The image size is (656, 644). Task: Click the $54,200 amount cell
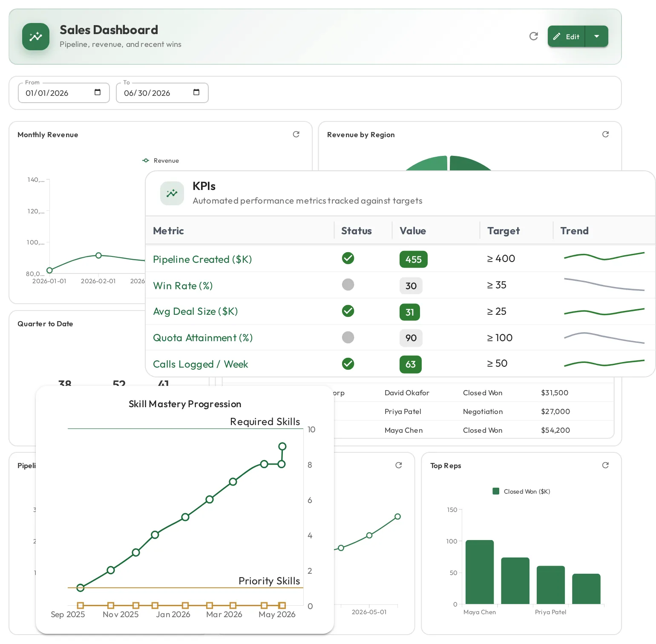point(555,430)
